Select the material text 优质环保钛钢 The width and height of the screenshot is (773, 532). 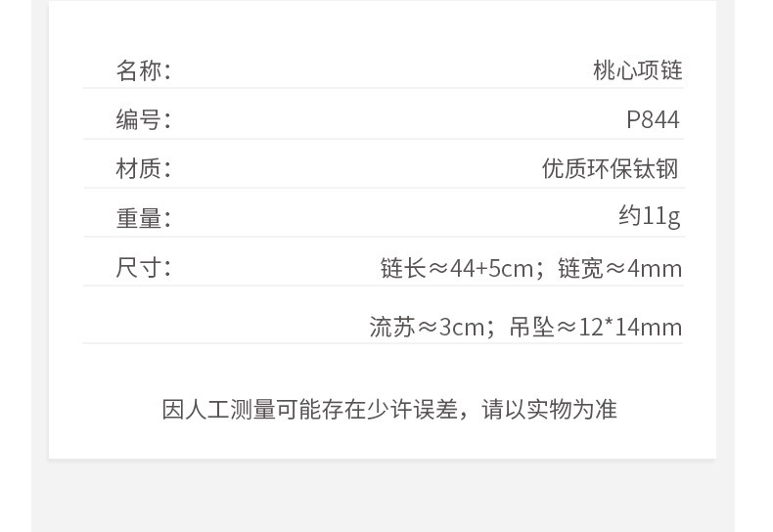pyautogui.click(x=611, y=168)
